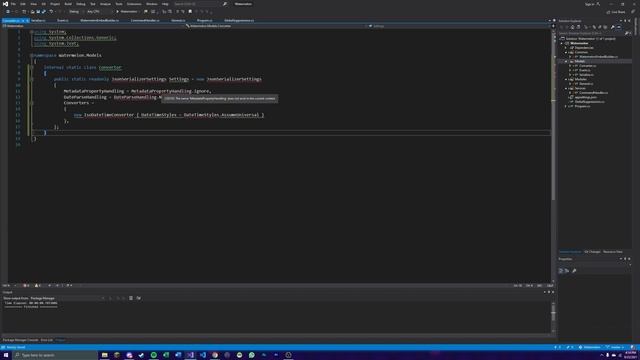
Task: Click the errors count indicator below editor
Action: pyautogui.click(x=26, y=286)
